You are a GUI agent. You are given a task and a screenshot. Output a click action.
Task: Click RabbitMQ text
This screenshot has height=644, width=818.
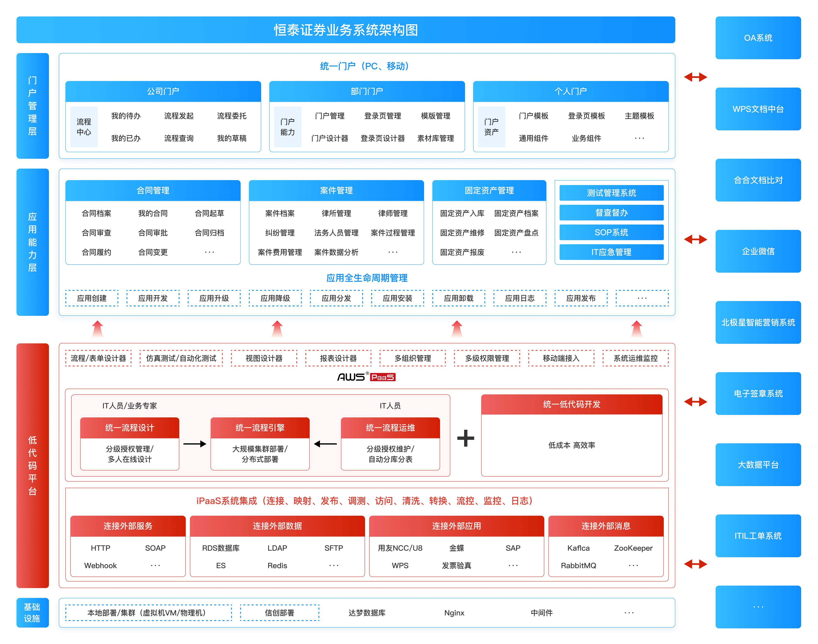click(x=578, y=566)
